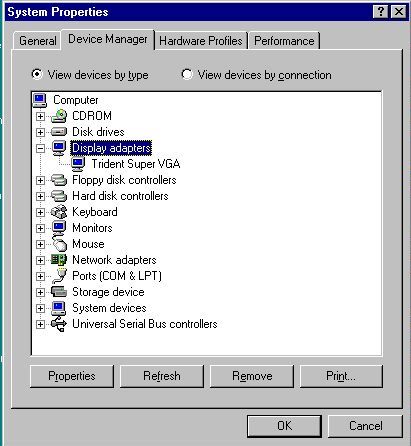Image resolution: width=411 pixels, height=446 pixels.
Task: Select the Disk drives label
Action: pyautogui.click(x=98, y=132)
